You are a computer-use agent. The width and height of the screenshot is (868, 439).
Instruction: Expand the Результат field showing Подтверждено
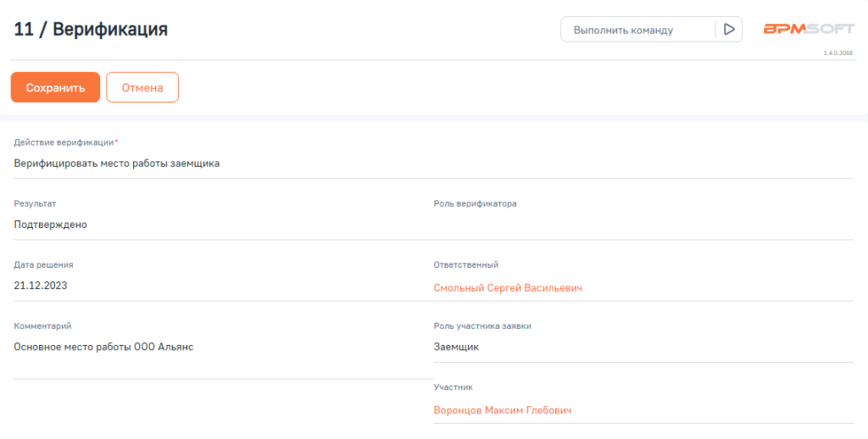(x=51, y=225)
